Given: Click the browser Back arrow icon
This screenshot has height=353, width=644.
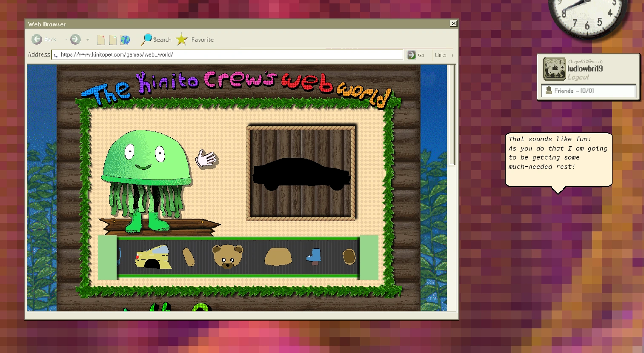Looking at the screenshot, I should pyautogui.click(x=37, y=40).
